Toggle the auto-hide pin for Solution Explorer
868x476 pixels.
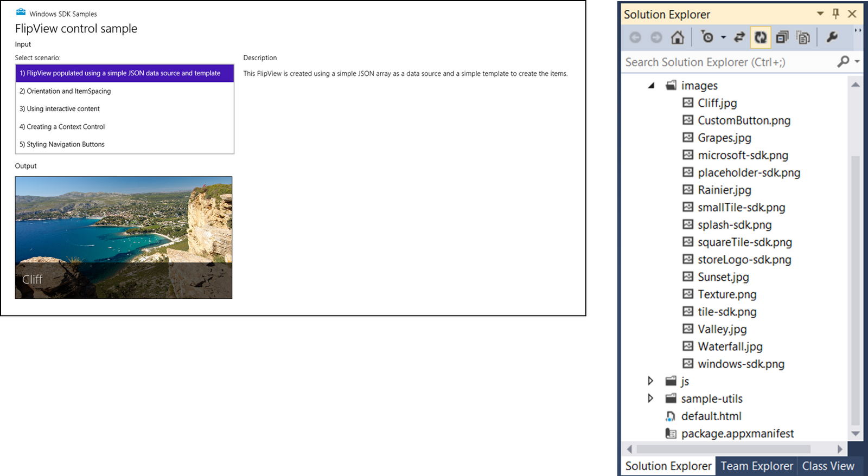point(836,14)
